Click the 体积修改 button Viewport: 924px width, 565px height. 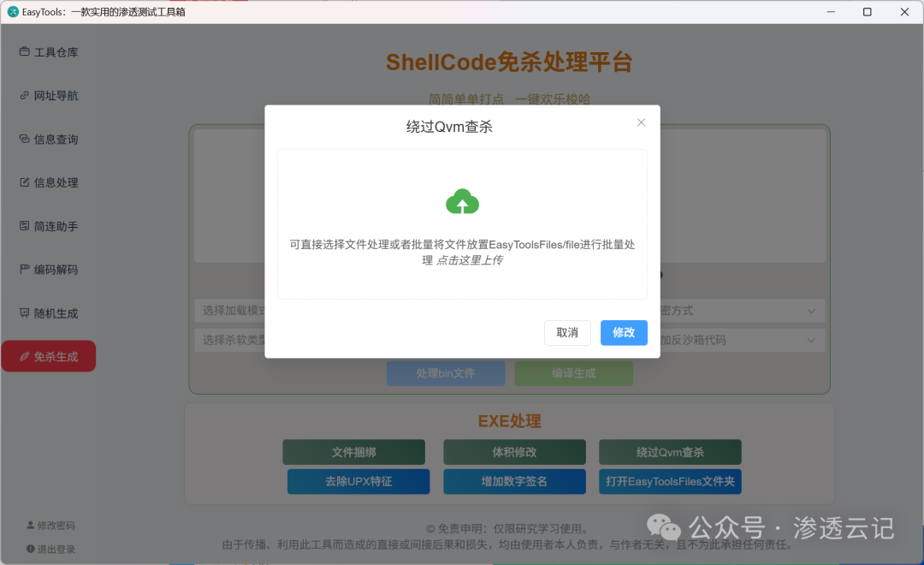coord(514,452)
